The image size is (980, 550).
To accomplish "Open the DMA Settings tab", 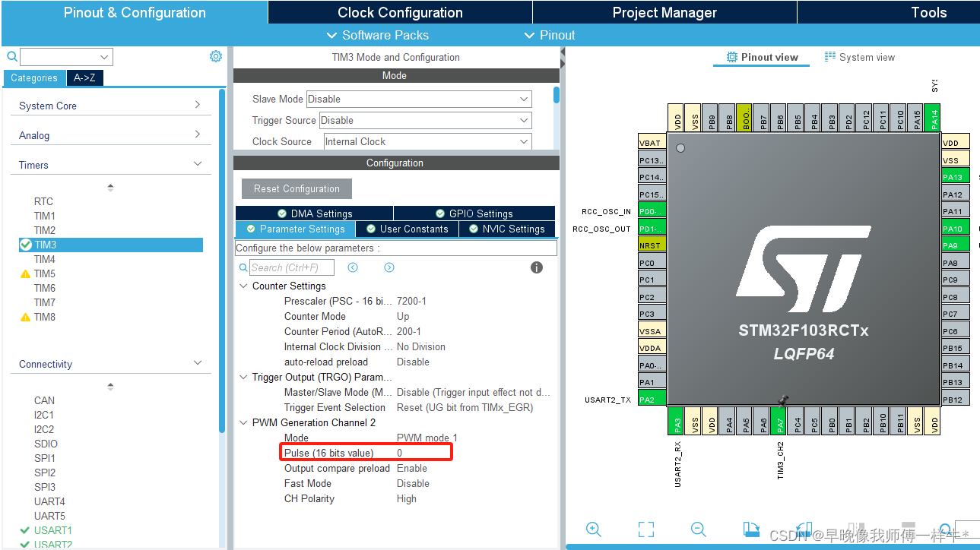I will [315, 213].
